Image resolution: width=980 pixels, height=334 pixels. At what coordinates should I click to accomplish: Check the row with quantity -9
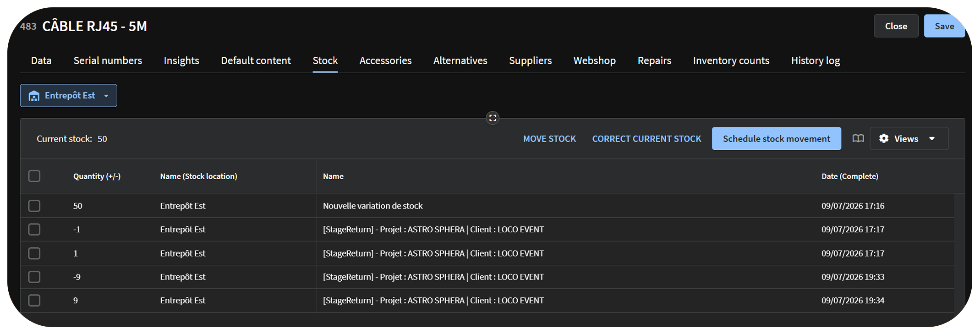tap(34, 277)
